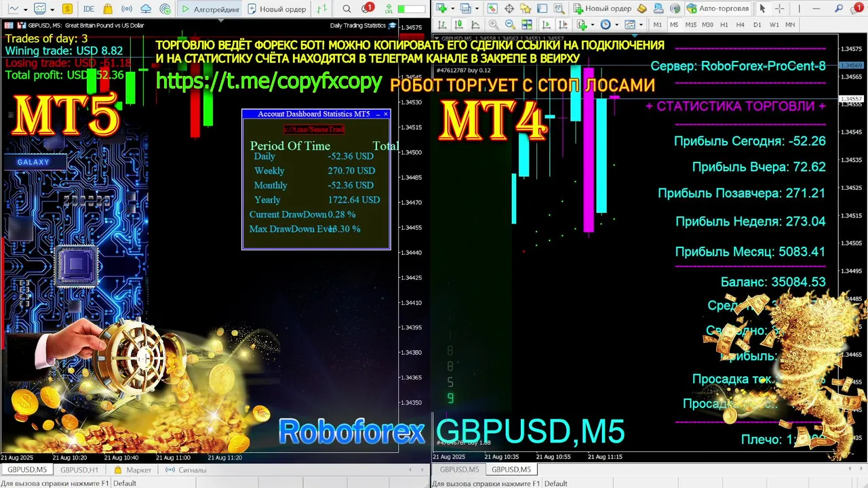Click Новый ордер button in MT5

pyautogui.click(x=277, y=9)
